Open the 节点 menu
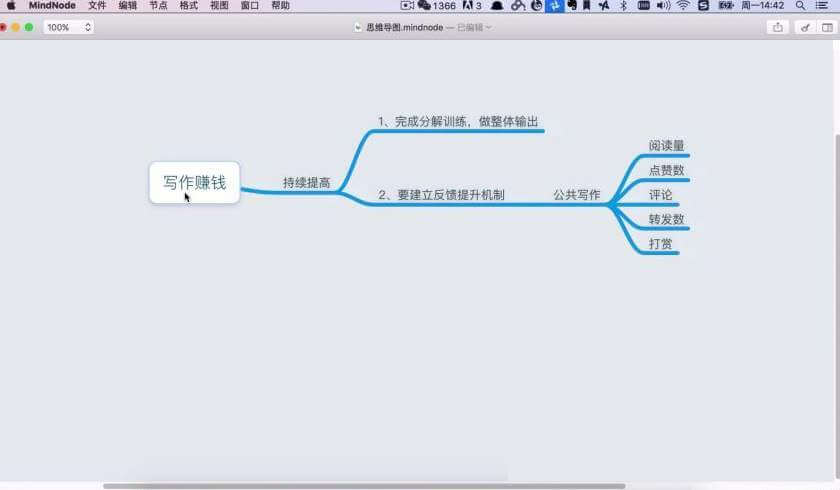Image resolution: width=840 pixels, height=490 pixels. click(158, 6)
